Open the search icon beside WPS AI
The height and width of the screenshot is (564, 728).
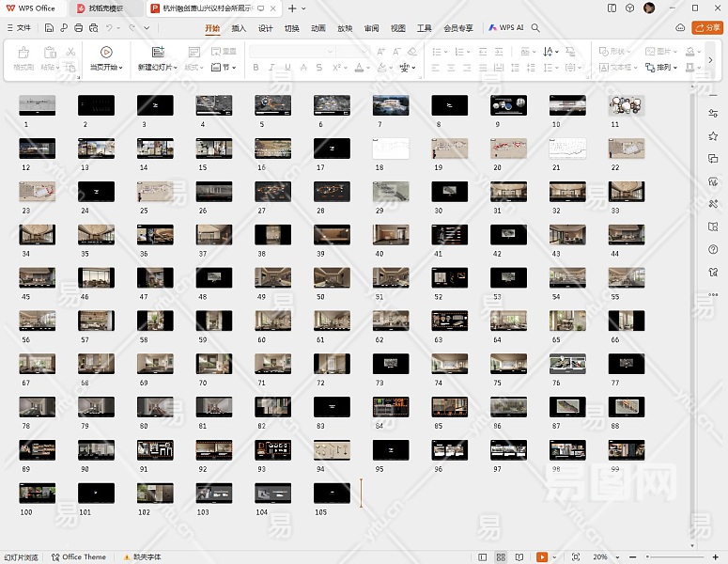pyautogui.click(x=536, y=28)
